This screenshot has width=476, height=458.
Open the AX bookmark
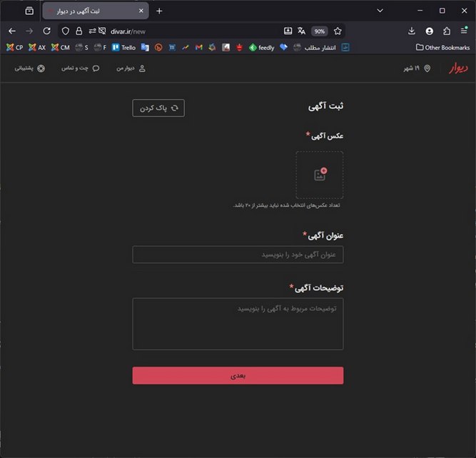(x=37, y=47)
